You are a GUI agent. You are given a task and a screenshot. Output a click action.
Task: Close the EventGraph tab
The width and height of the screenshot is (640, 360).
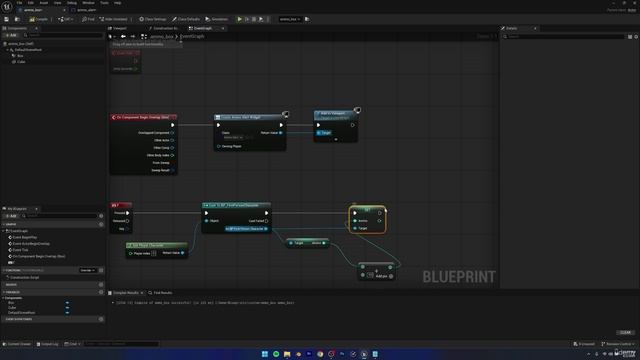pyautogui.click(x=223, y=28)
